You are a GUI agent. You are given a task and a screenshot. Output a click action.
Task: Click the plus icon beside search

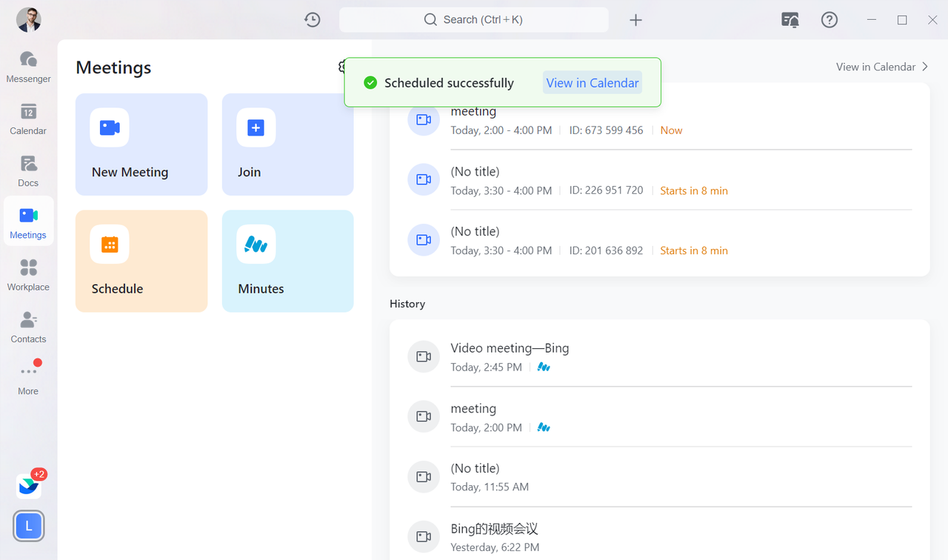(635, 20)
